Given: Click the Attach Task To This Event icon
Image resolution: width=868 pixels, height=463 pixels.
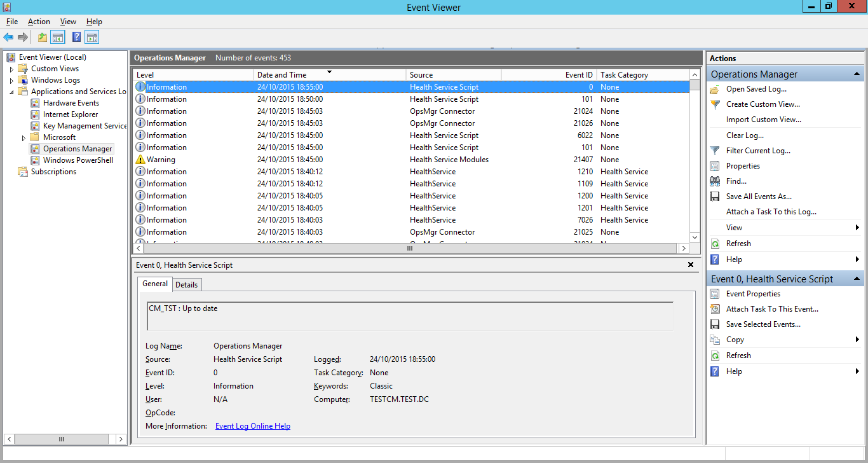Looking at the screenshot, I should tap(715, 309).
